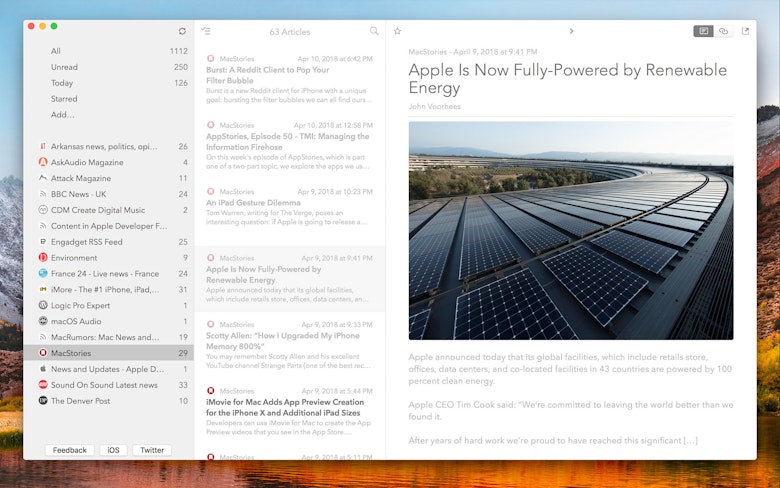Click author name John Voorhees

pyautogui.click(x=434, y=106)
